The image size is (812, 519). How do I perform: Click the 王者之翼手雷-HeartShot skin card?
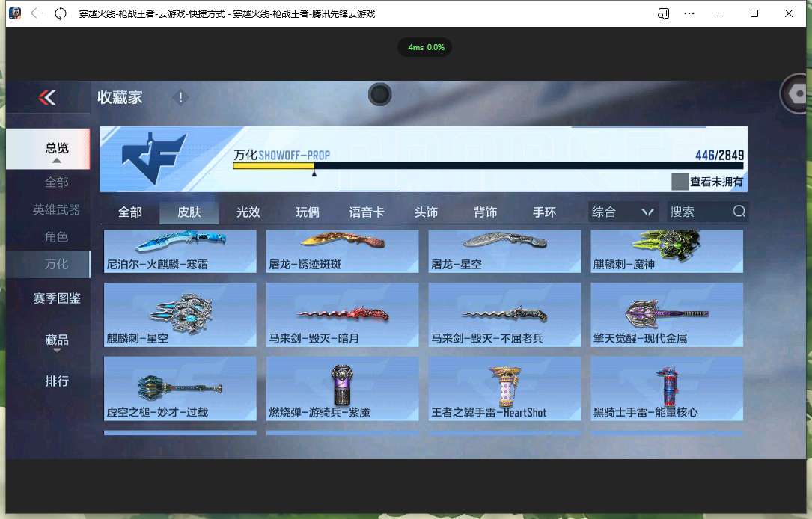click(x=505, y=389)
